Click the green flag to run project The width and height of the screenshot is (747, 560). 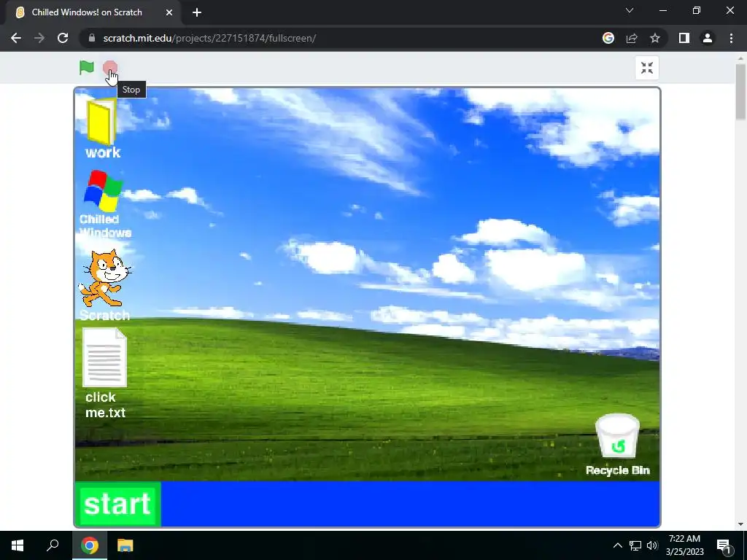click(86, 68)
